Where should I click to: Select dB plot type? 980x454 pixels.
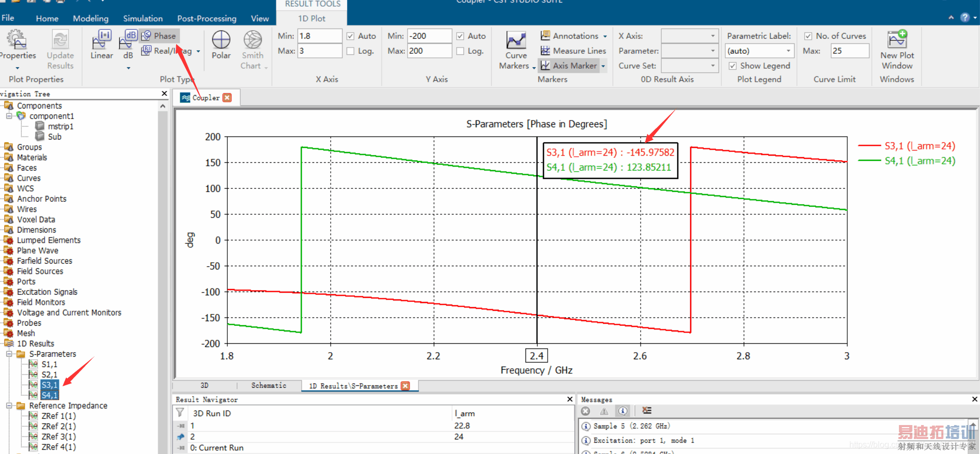tap(128, 45)
